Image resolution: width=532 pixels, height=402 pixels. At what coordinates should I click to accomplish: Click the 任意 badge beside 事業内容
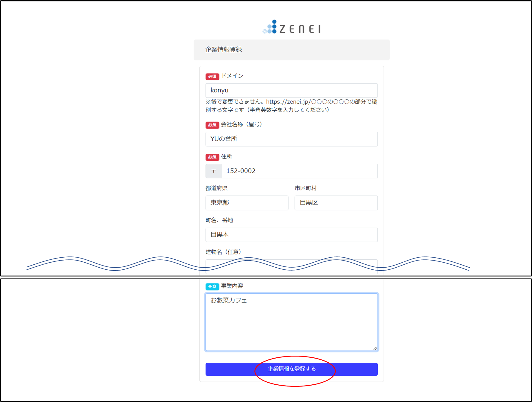point(212,286)
